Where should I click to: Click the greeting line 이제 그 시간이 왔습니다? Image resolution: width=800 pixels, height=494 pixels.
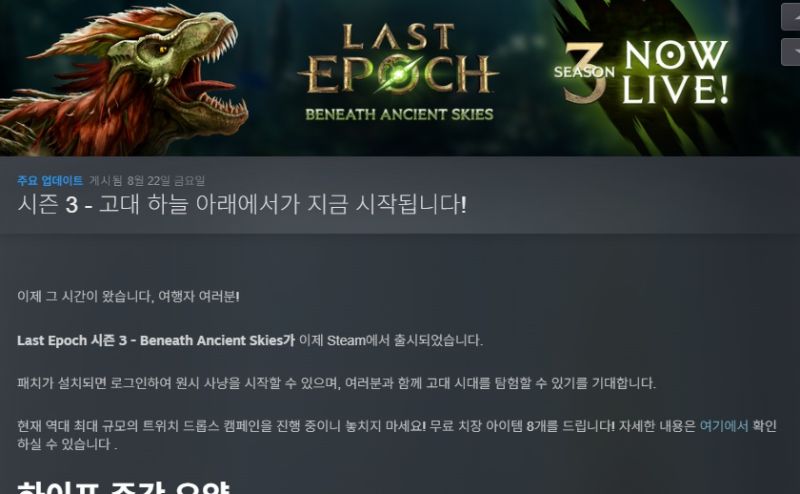point(128,297)
